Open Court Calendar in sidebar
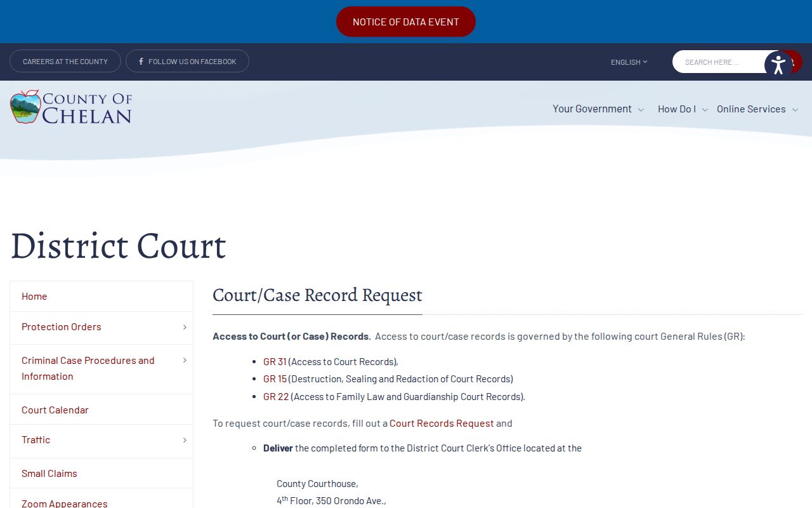This screenshot has height=508, width=812. pyautogui.click(x=101, y=410)
